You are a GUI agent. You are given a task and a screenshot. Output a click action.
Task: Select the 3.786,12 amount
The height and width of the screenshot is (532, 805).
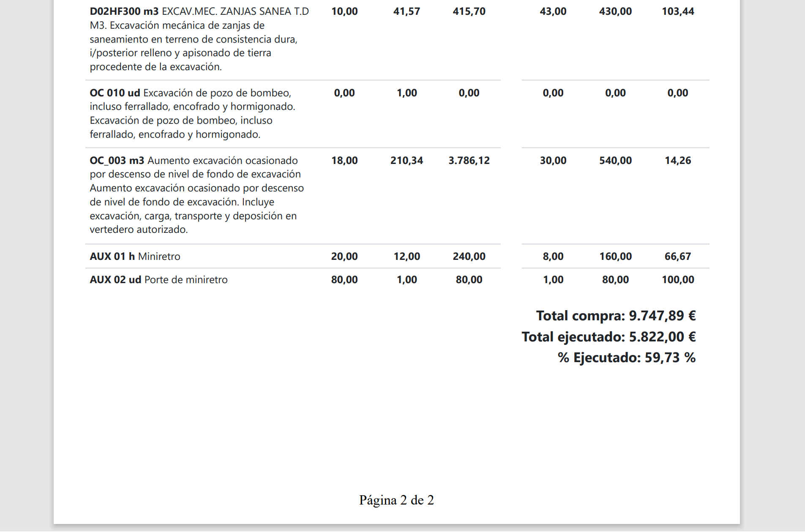point(469,161)
